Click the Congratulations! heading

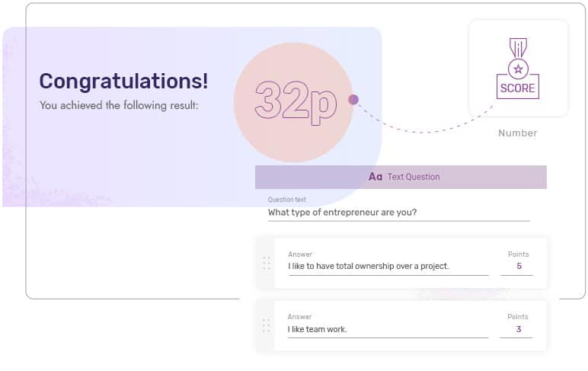pos(123,82)
